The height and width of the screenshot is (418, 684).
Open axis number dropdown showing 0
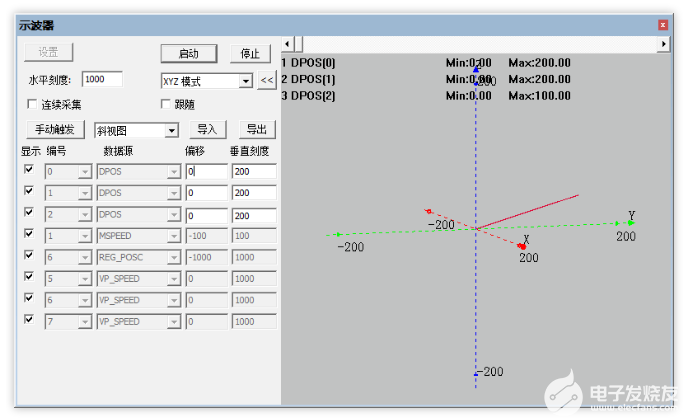pos(85,172)
